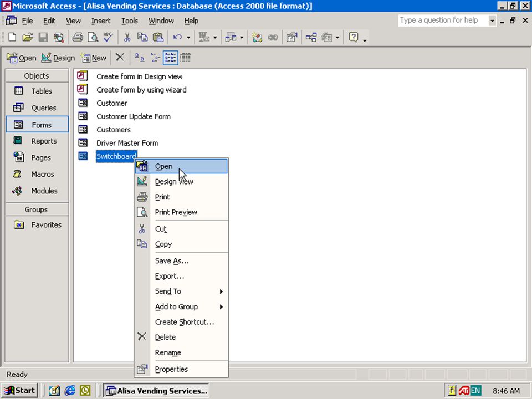
Task: Select Queries in the Objects bar
Action: pos(37,108)
